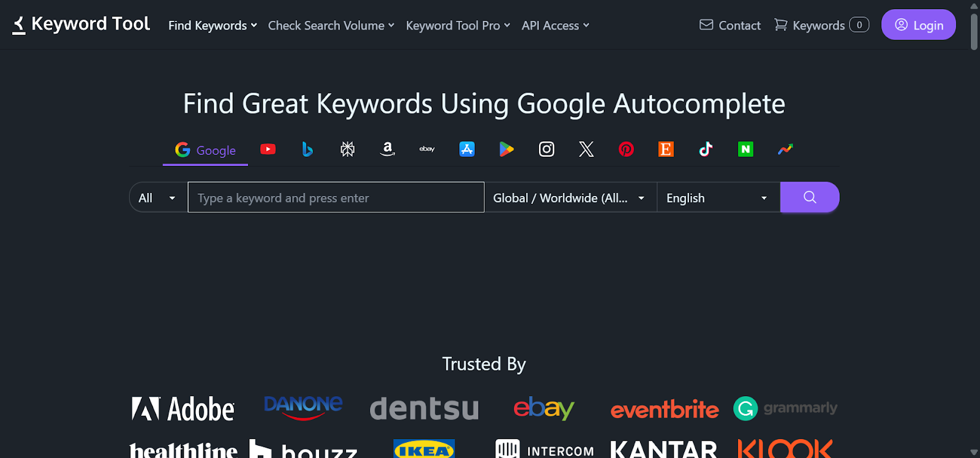Viewport: 980px width, 458px height.
Task: Click the Keyword Tool logo
Action: [81, 24]
